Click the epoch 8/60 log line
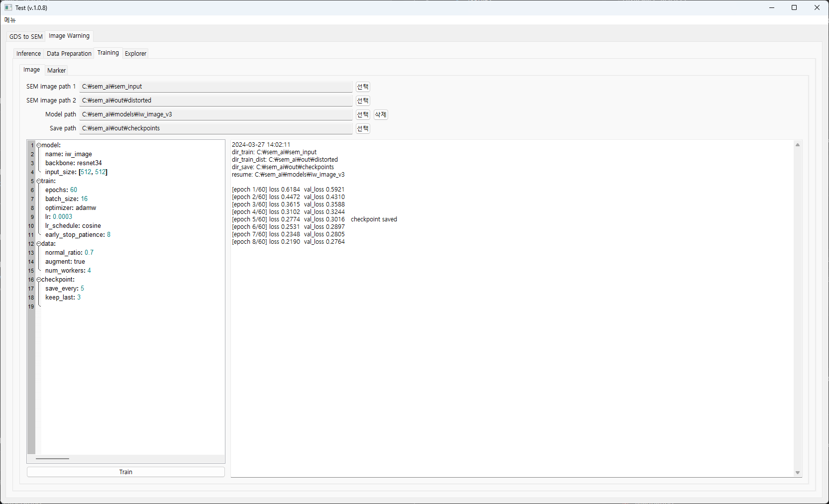The width and height of the screenshot is (829, 504). [x=288, y=242]
